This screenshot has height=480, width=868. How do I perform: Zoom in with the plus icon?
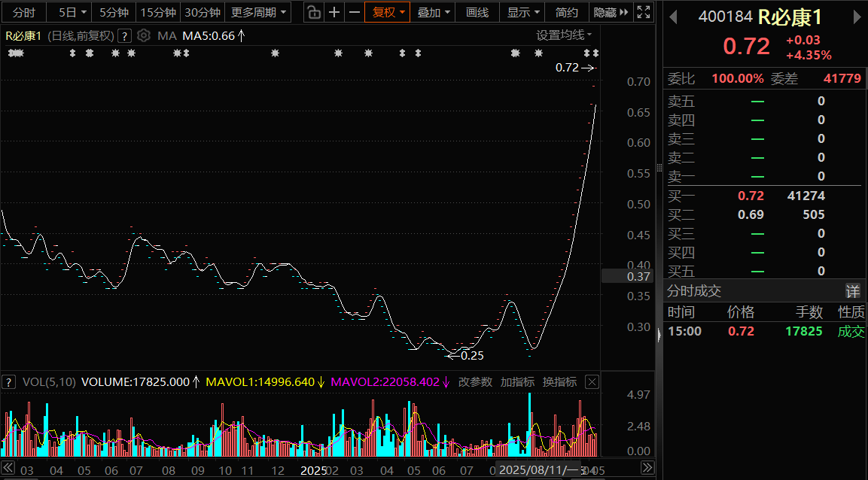pos(334,12)
